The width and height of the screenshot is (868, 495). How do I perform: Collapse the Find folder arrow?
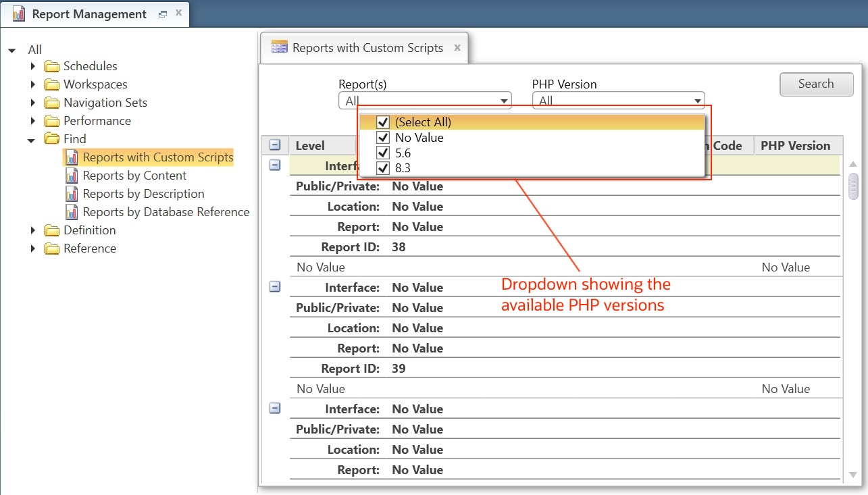(31, 140)
